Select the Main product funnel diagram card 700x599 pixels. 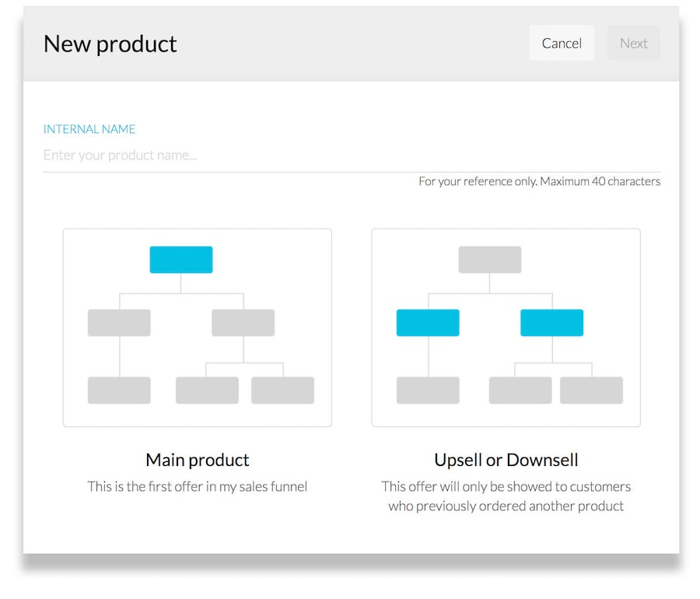pos(197,328)
